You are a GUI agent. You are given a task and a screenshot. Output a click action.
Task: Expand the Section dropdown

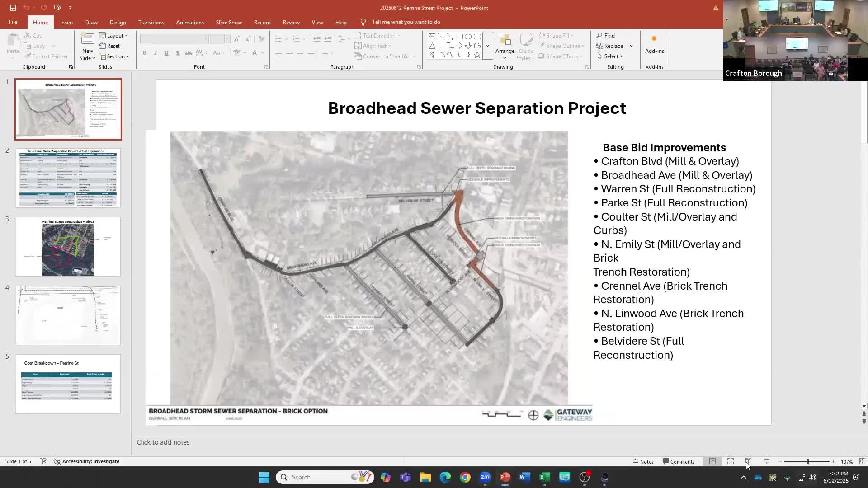(115, 56)
